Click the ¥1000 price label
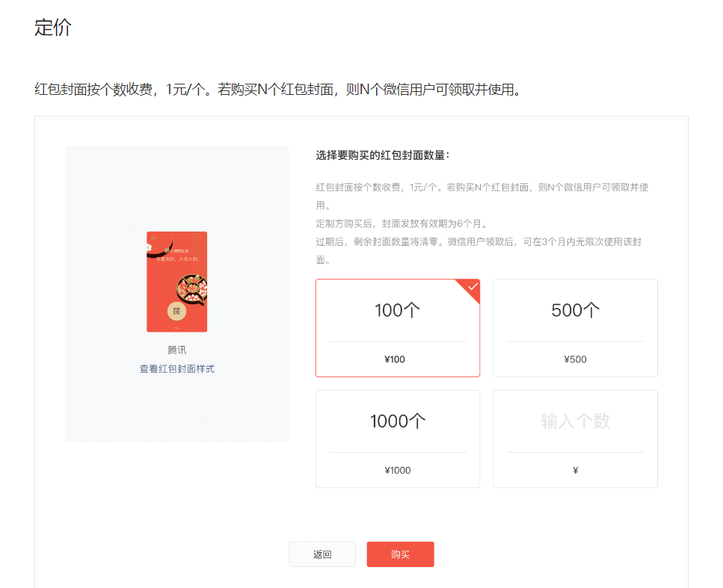This screenshot has height=588, width=723. (398, 471)
